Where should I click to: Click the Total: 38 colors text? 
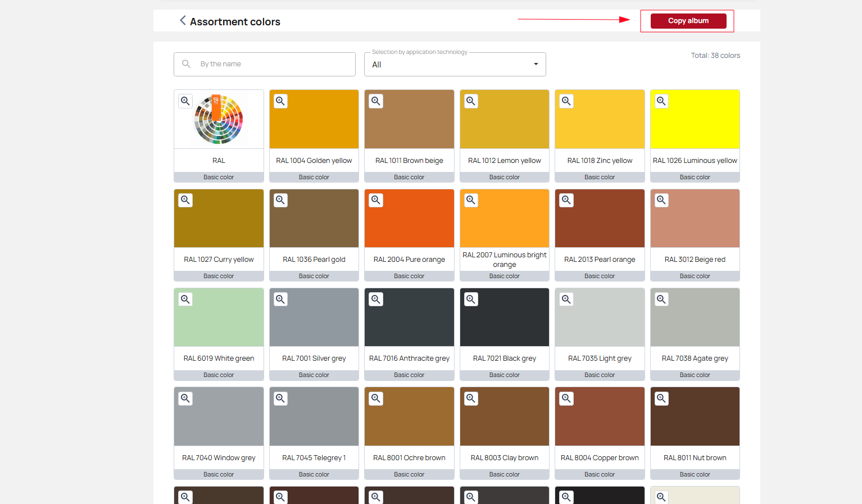coord(715,56)
